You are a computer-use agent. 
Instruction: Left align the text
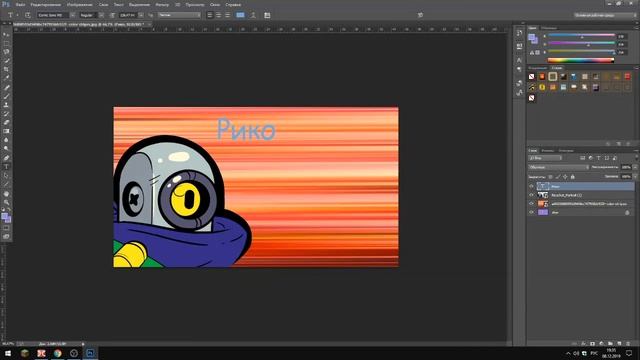[x=210, y=15]
